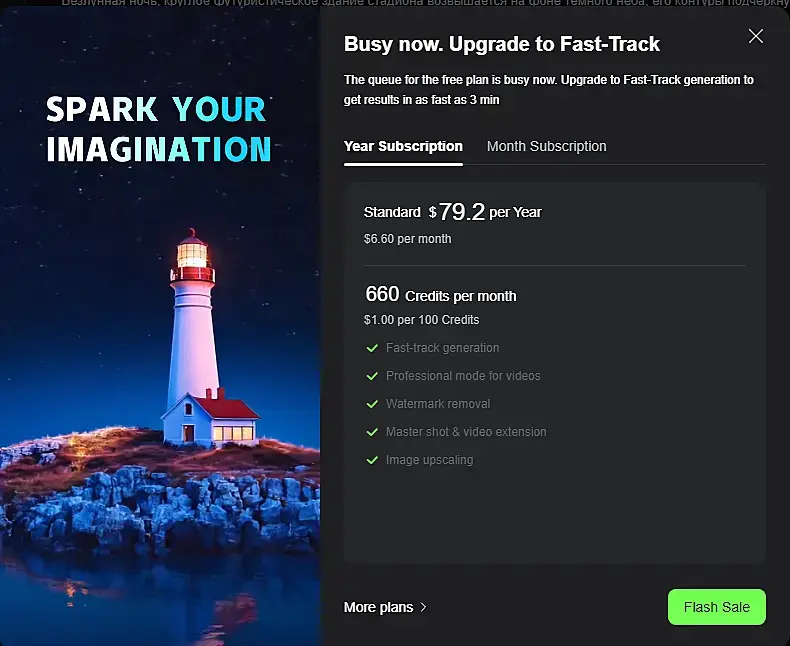Close the Fast-Track upgrade dialog
The height and width of the screenshot is (646, 790).
tap(756, 37)
